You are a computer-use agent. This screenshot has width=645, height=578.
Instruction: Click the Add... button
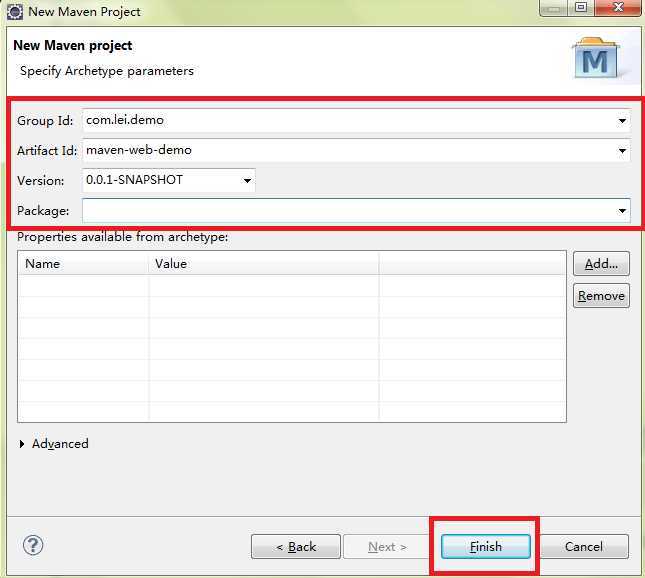click(601, 264)
